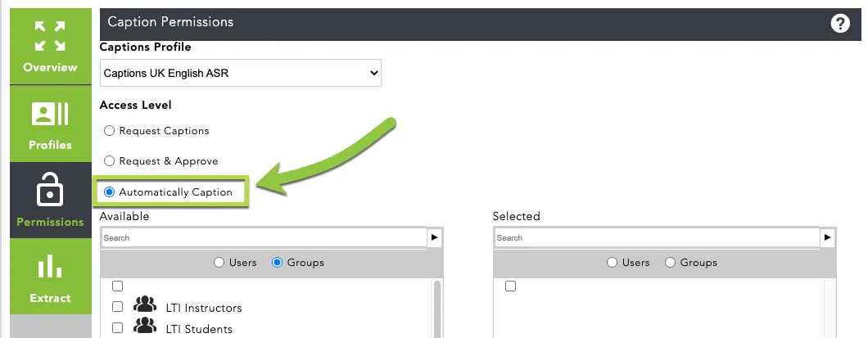This screenshot has height=338, width=868.
Task: Click the LTI Students group icon
Action: coord(145,327)
